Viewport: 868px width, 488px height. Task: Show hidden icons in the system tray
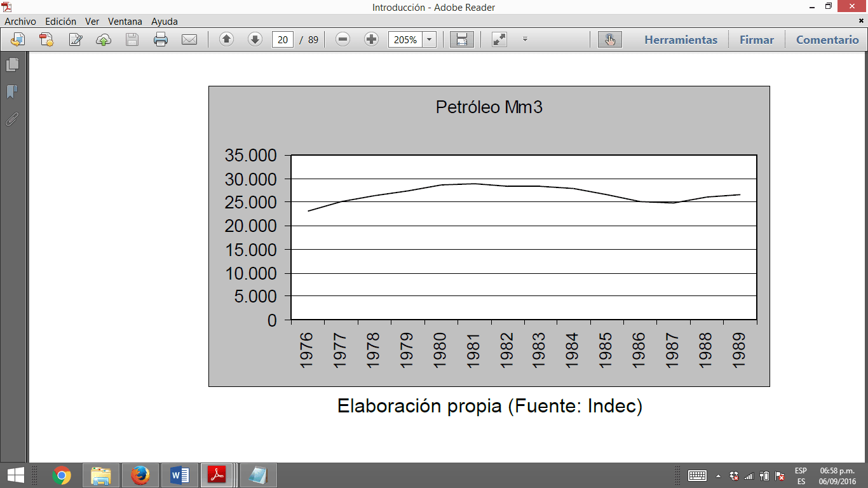[719, 475]
